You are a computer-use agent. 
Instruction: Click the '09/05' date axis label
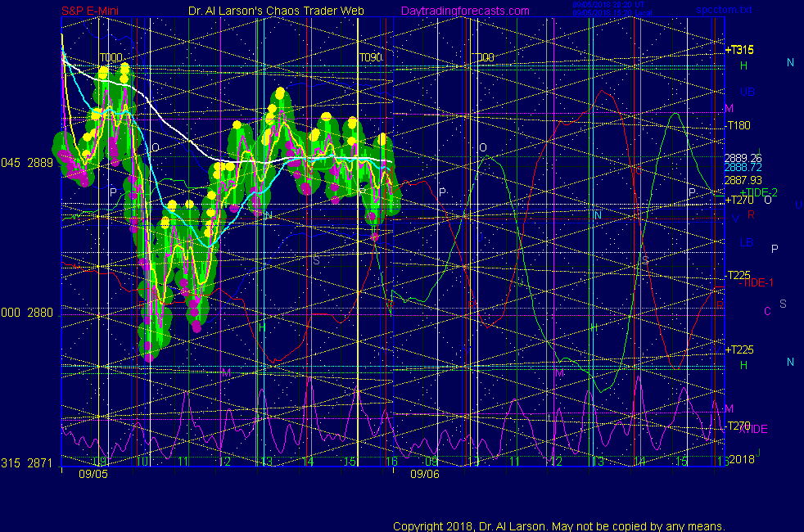(93, 474)
